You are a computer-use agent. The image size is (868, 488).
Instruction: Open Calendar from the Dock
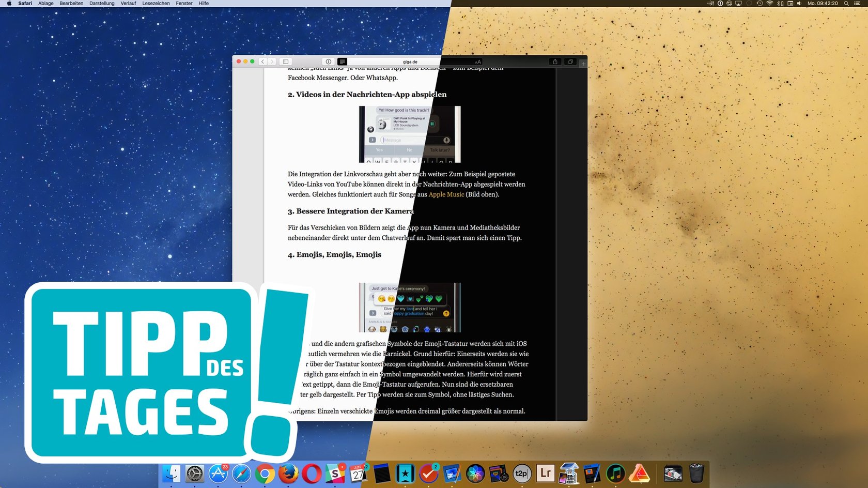358,474
